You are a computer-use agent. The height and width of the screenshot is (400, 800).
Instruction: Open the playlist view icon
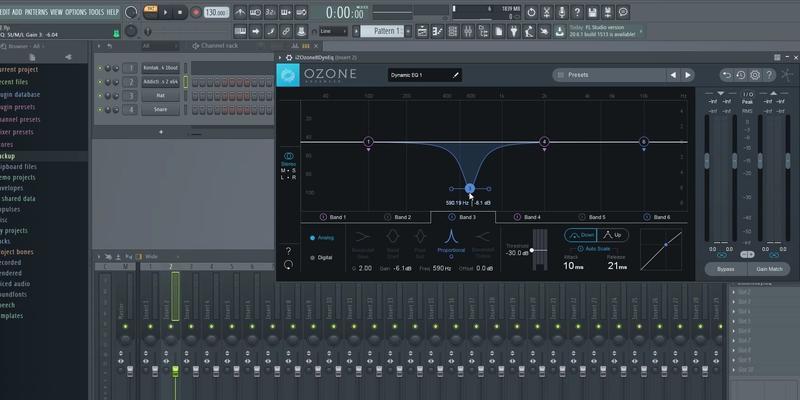coord(422,31)
